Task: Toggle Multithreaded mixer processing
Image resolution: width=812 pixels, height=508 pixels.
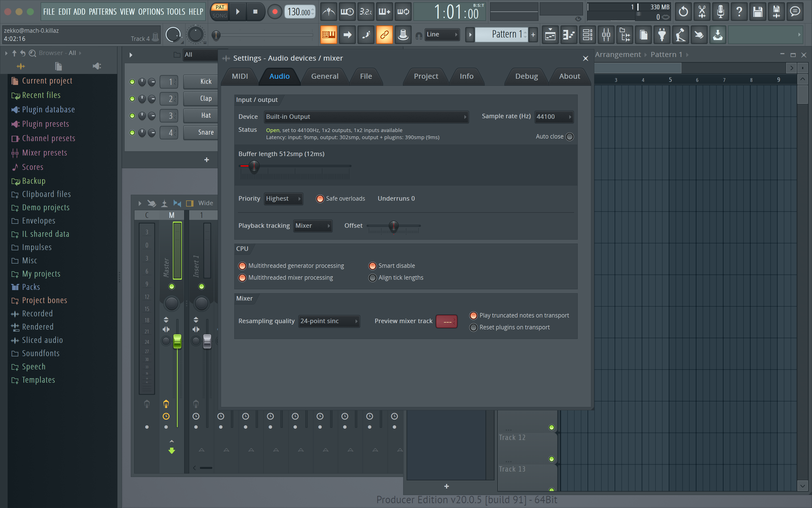Action: point(242,278)
